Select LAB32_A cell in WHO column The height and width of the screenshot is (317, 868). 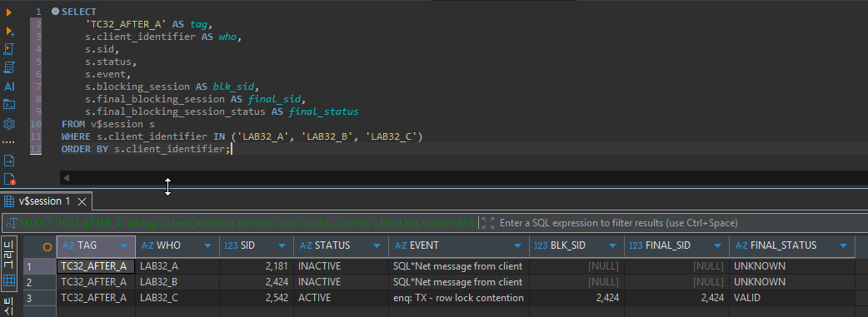point(177,266)
